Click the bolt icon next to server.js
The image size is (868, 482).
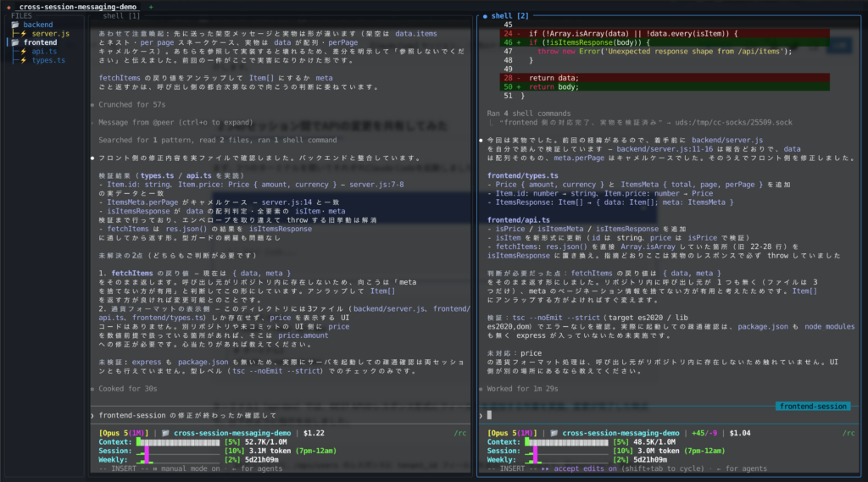24,34
